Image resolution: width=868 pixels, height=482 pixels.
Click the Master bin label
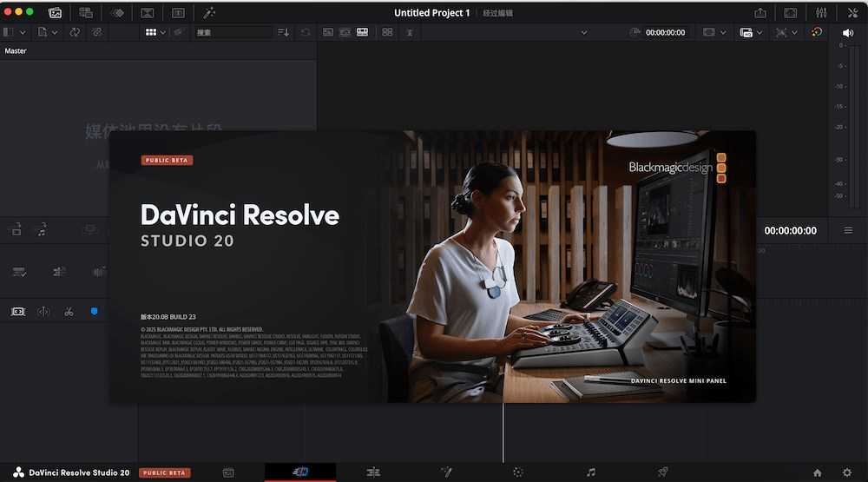(x=16, y=51)
